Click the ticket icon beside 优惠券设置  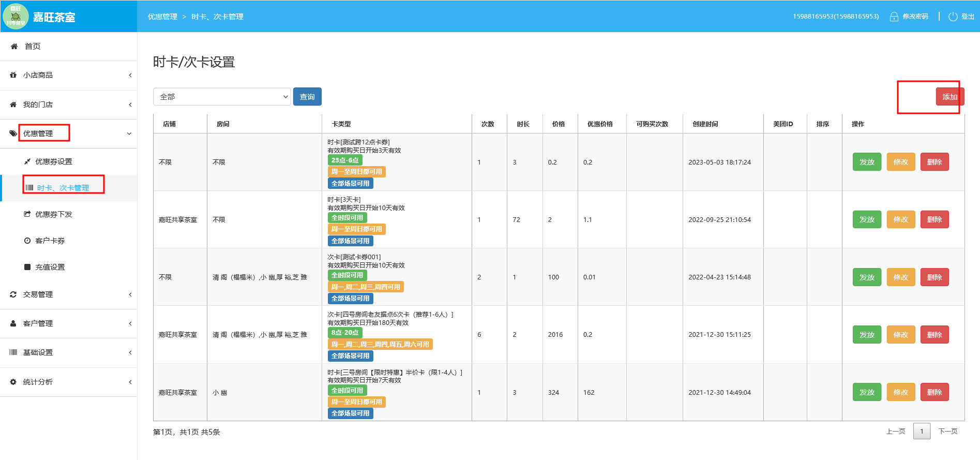tap(27, 161)
